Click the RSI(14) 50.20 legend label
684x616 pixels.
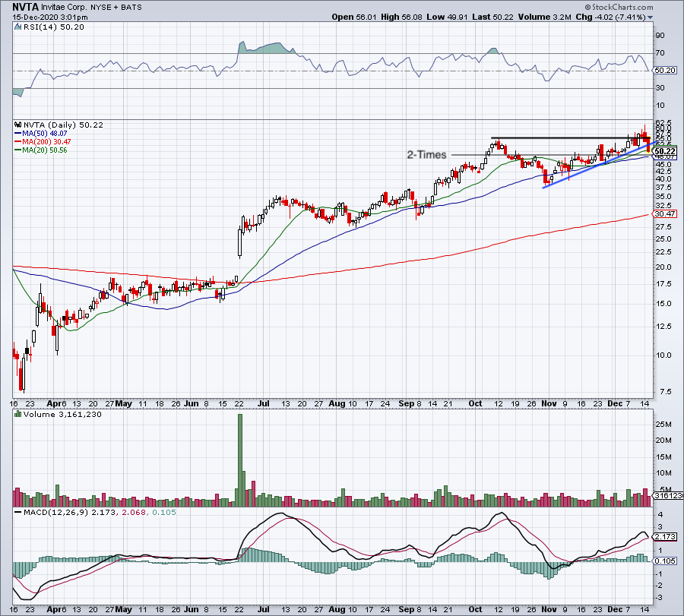(x=52, y=27)
